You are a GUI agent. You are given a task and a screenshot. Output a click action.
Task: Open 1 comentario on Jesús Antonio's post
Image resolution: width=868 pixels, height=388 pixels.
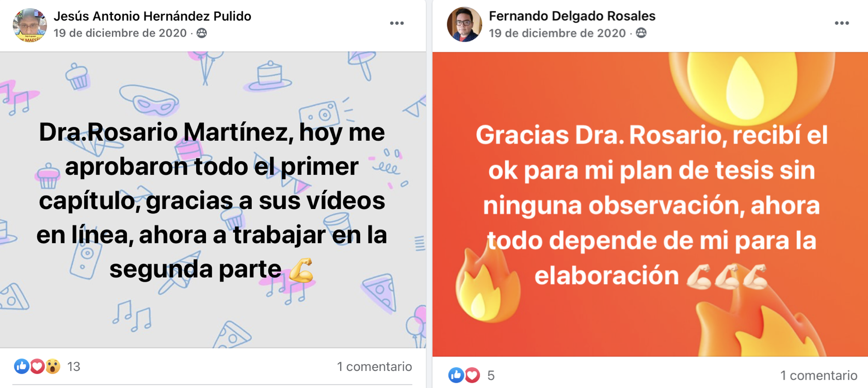pyautogui.click(x=374, y=367)
